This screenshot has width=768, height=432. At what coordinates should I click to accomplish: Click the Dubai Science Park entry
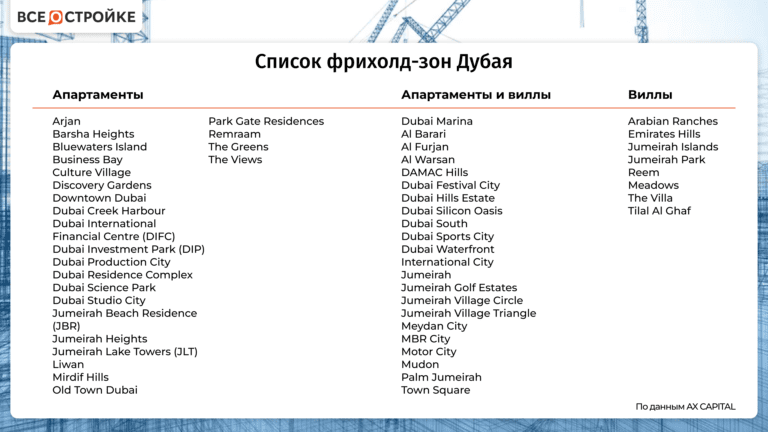pos(104,288)
